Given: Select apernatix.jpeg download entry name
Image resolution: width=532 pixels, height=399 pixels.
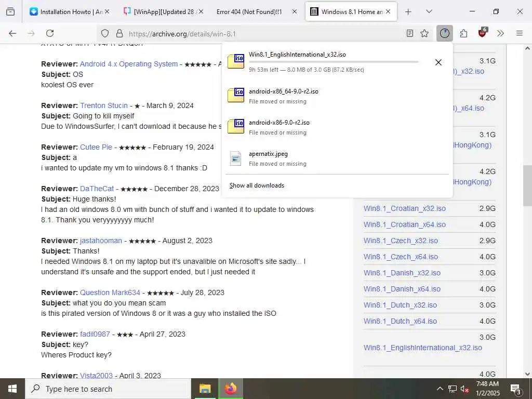Looking at the screenshot, I should click(269, 154).
